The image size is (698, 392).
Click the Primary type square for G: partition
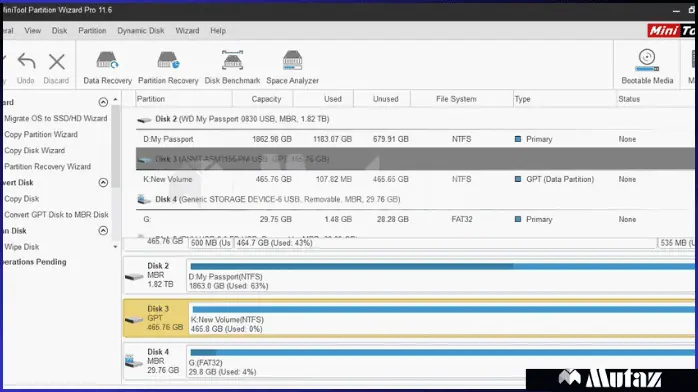point(518,219)
